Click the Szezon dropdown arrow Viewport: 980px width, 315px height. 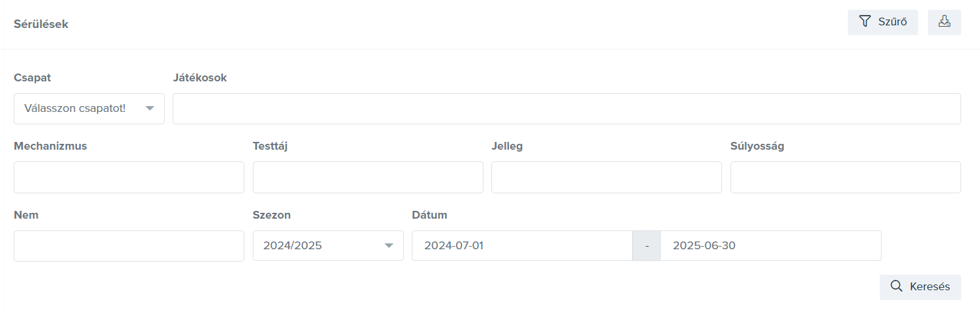389,246
